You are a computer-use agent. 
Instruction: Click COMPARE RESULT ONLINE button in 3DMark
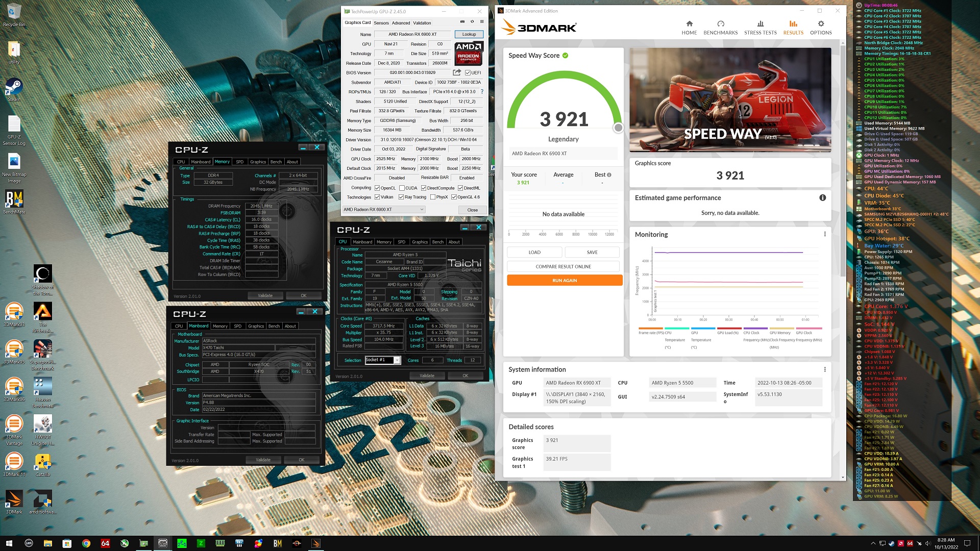click(564, 266)
